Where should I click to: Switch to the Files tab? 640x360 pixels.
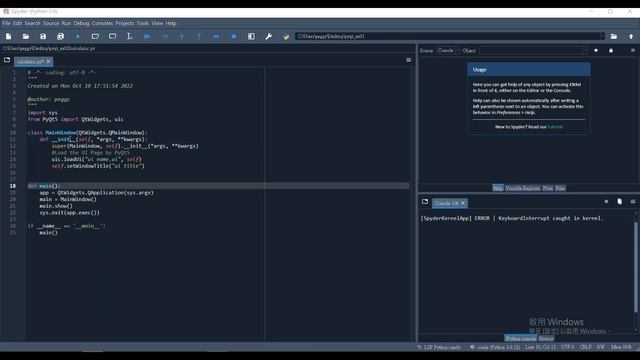(x=560, y=188)
